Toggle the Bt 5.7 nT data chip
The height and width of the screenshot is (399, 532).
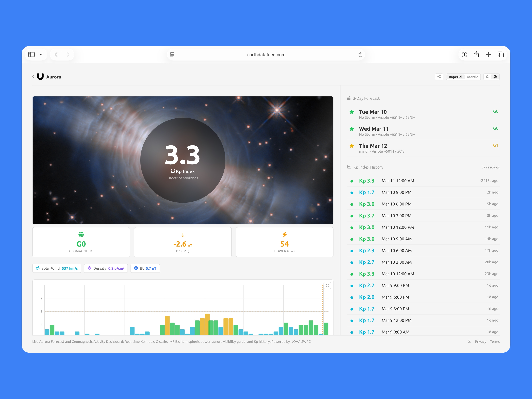click(145, 268)
